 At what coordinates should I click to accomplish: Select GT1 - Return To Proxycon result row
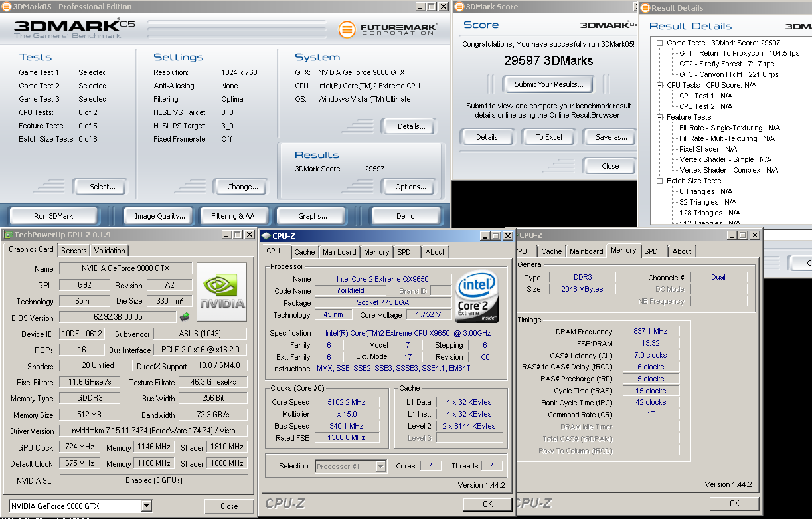(739, 53)
